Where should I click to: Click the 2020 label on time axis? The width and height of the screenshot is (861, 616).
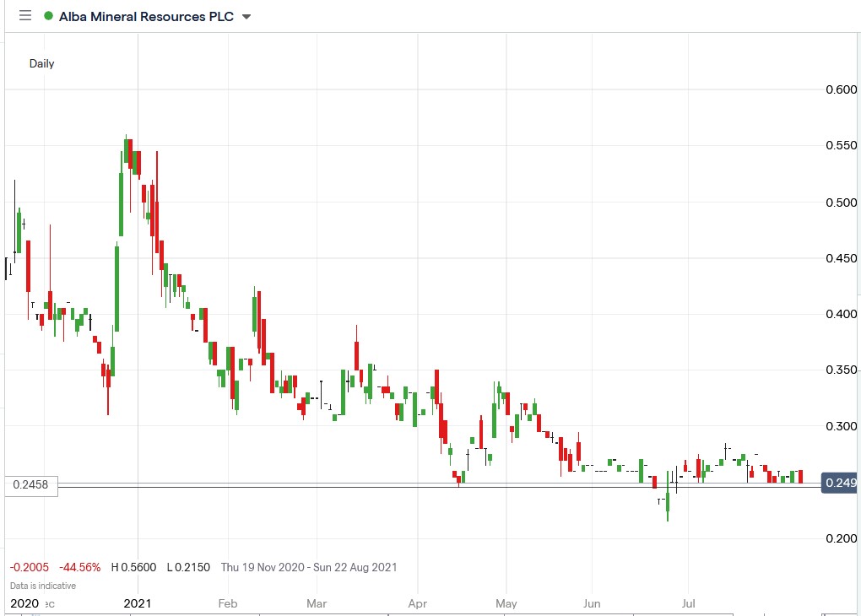24,603
